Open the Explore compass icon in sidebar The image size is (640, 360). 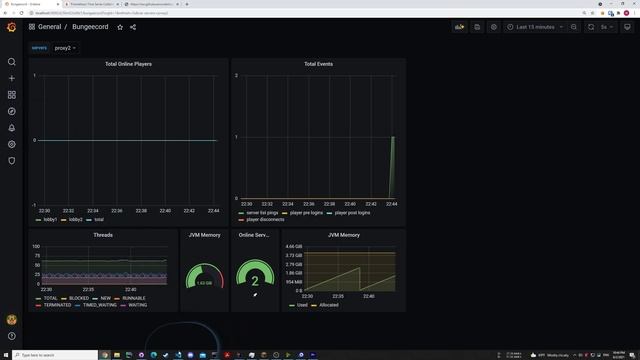(11, 111)
